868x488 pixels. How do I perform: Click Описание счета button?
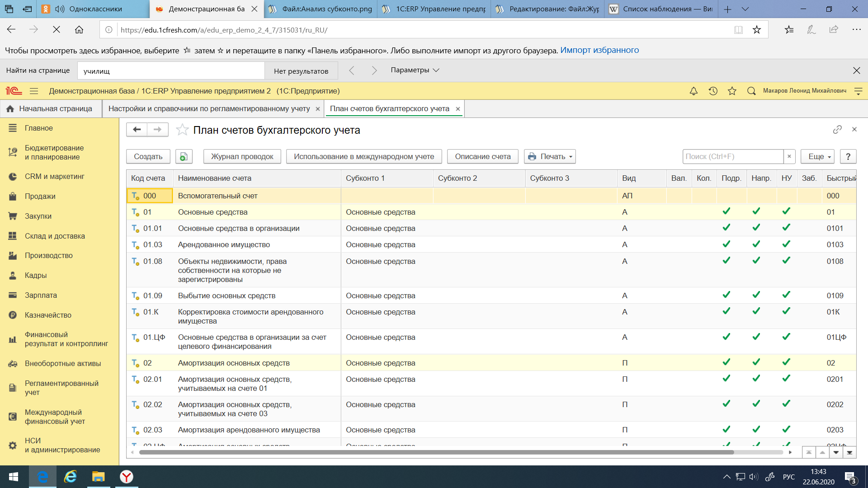483,156
